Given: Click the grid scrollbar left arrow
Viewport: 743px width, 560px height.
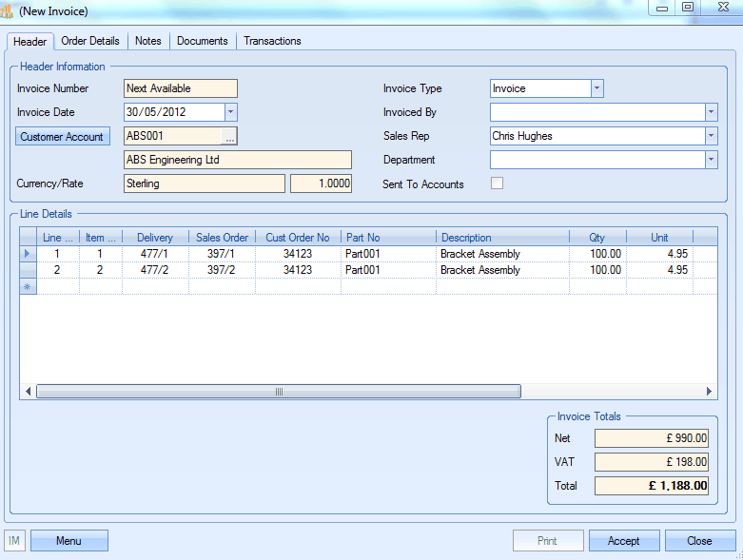Looking at the screenshot, I should (28, 392).
